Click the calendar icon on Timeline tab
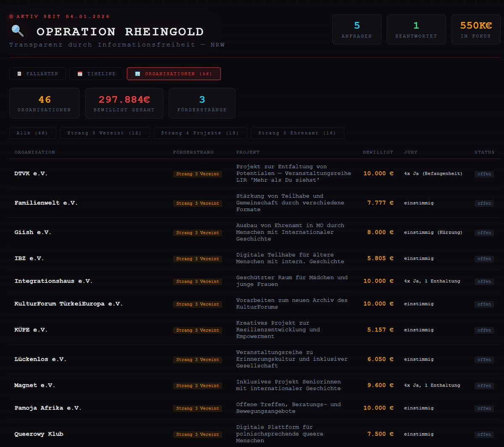 (80, 74)
